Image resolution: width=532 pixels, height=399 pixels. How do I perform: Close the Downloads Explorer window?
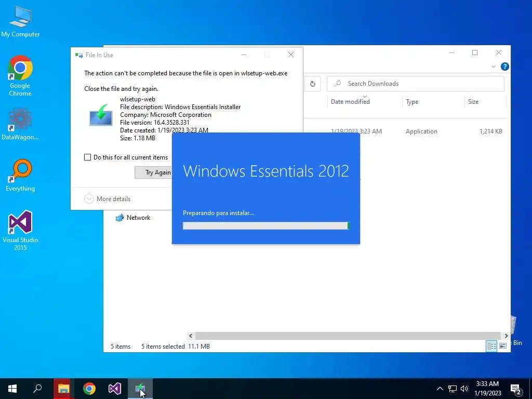point(498,52)
